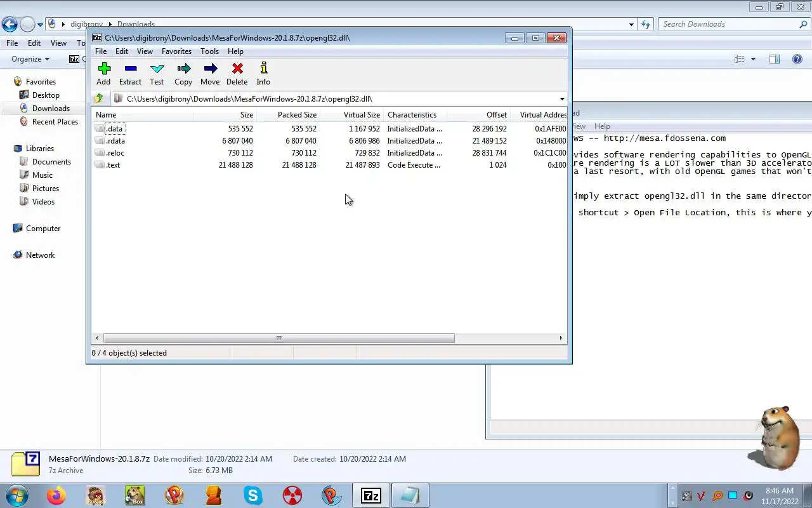Toggle the Explorer preview pane
The width and height of the screenshot is (812, 508).
pos(774,59)
